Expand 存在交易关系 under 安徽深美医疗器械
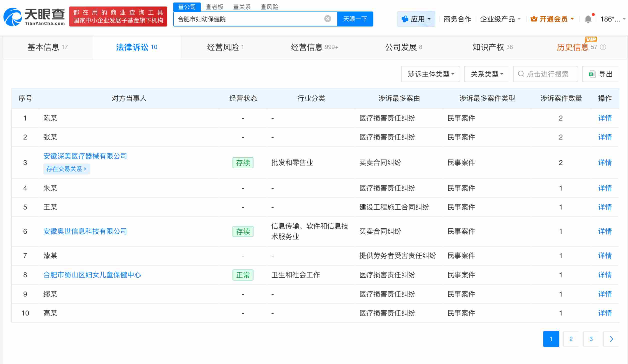Screen dimensions: 628x364 coord(66,169)
